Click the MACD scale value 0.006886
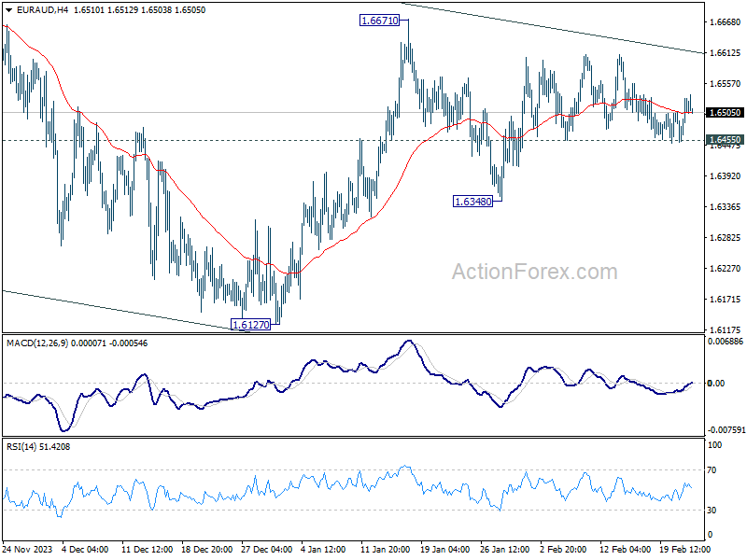The height and width of the screenshot is (560, 747). click(x=726, y=341)
